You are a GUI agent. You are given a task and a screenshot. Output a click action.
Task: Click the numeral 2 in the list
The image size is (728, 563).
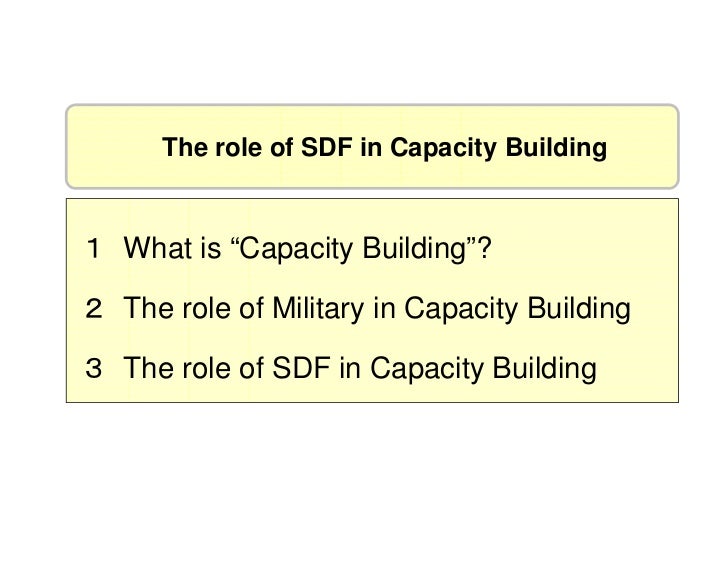pyautogui.click(x=93, y=309)
